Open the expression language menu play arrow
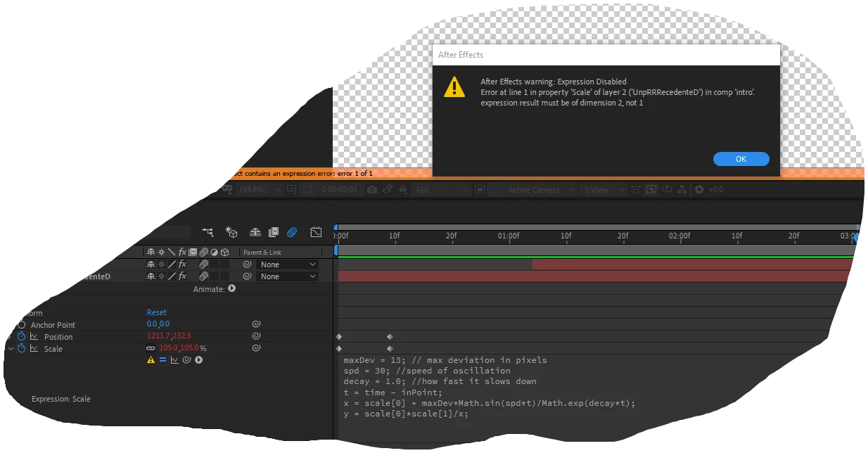This screenshot has width=868, height=453. tap(199, 360)
